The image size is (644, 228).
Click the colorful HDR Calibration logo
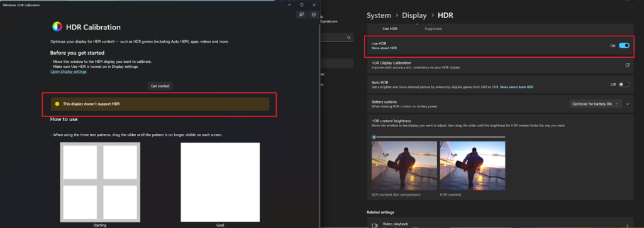57,27
